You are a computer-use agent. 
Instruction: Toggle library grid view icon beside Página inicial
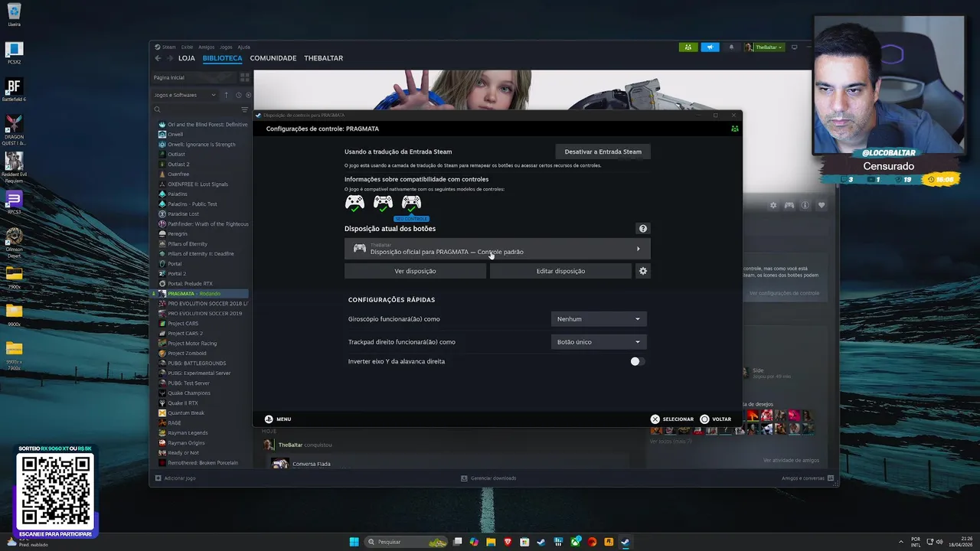[x=245, y=77]
